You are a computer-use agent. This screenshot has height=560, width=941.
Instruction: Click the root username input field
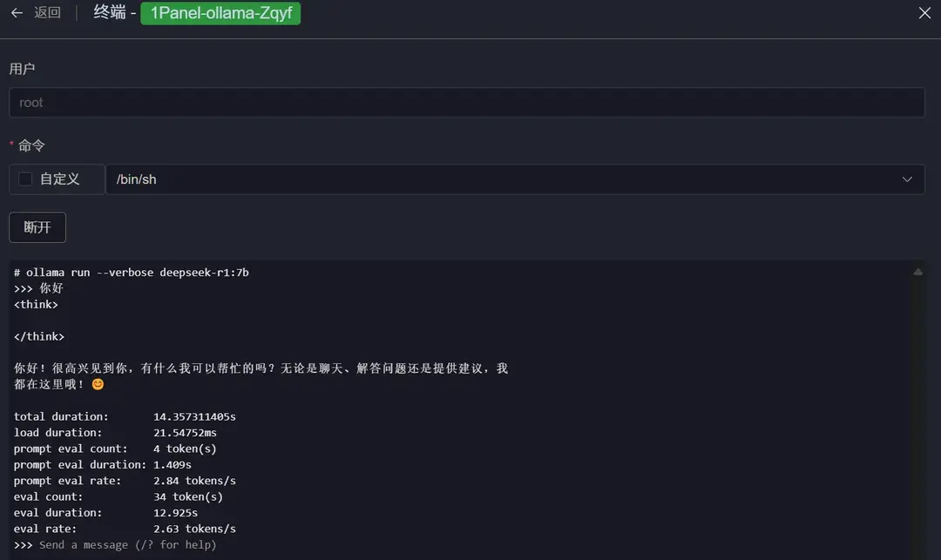click(467, 102)
